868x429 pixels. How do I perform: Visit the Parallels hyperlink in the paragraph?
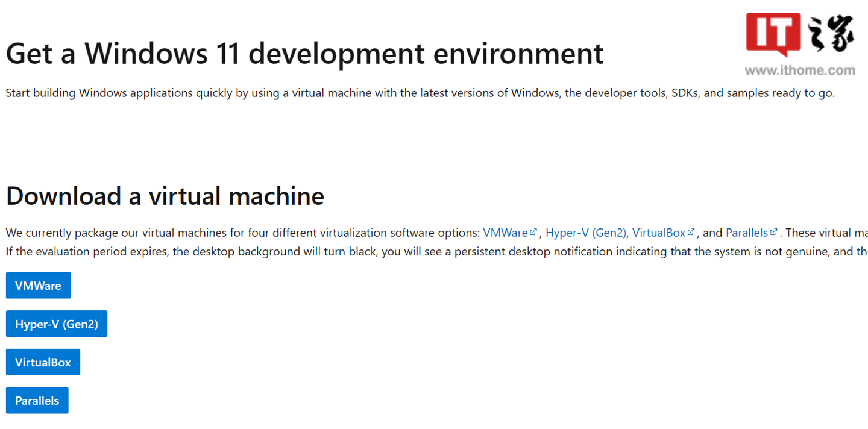click(x=746, y=233)
